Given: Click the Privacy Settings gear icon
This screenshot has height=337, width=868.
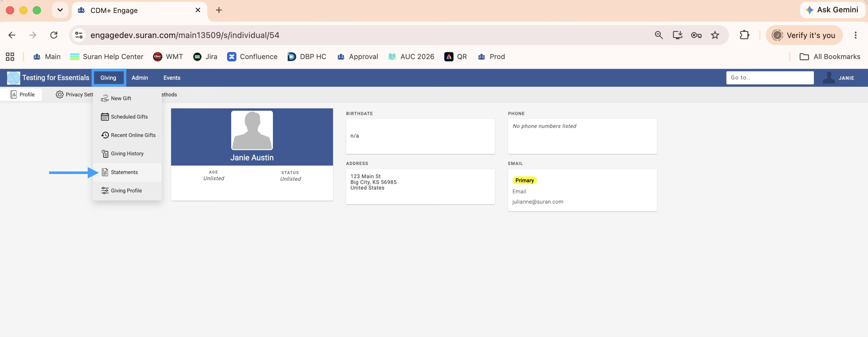Looking at the screenshot, I should (x=59, y=95).
